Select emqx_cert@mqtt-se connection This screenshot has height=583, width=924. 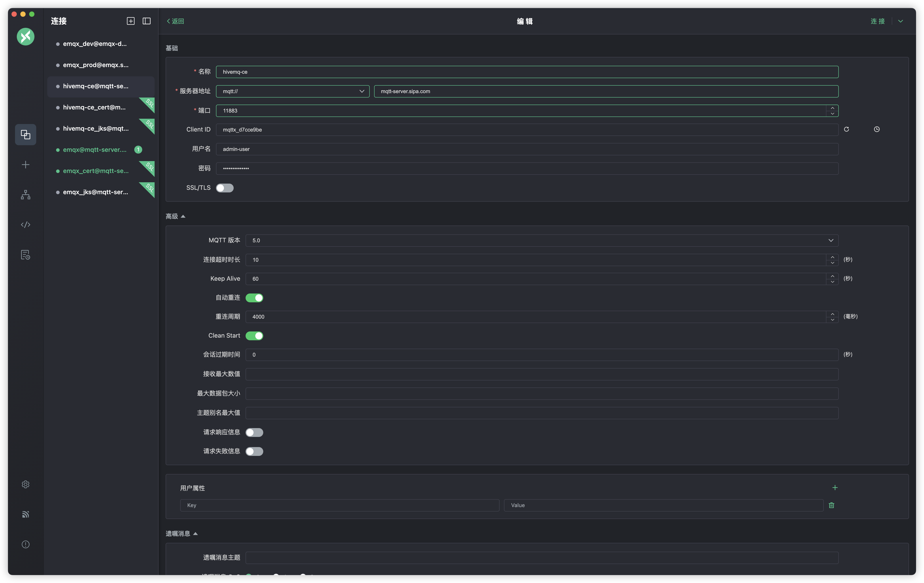click(101, 171)
